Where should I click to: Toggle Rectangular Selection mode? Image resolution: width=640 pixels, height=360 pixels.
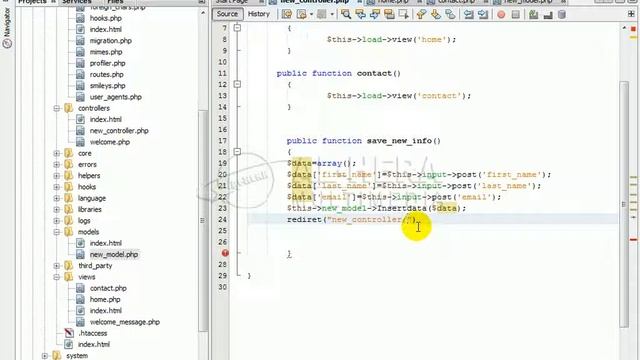[x=404, y=14]
